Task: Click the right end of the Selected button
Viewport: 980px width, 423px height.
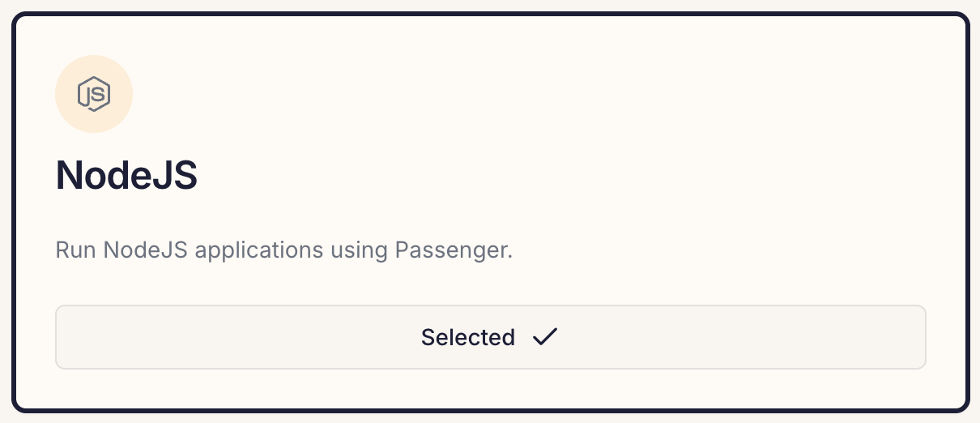Action: (907, 337)
